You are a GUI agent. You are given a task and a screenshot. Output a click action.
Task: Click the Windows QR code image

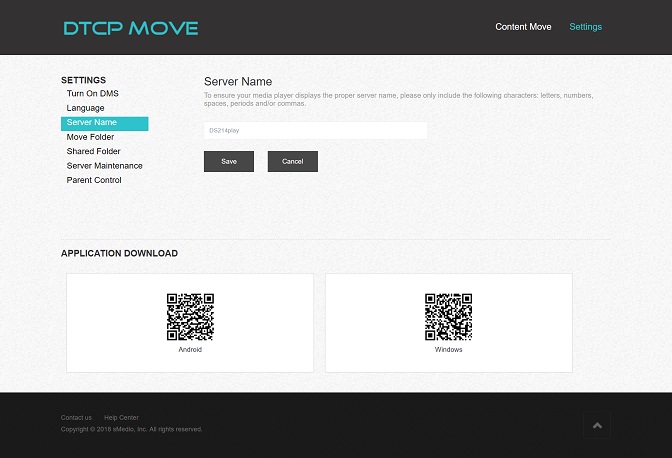tap(448, 317)
